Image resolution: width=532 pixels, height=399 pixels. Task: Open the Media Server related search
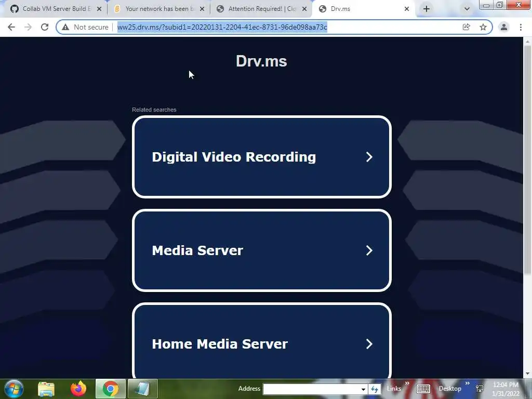[x=262, y=250]
